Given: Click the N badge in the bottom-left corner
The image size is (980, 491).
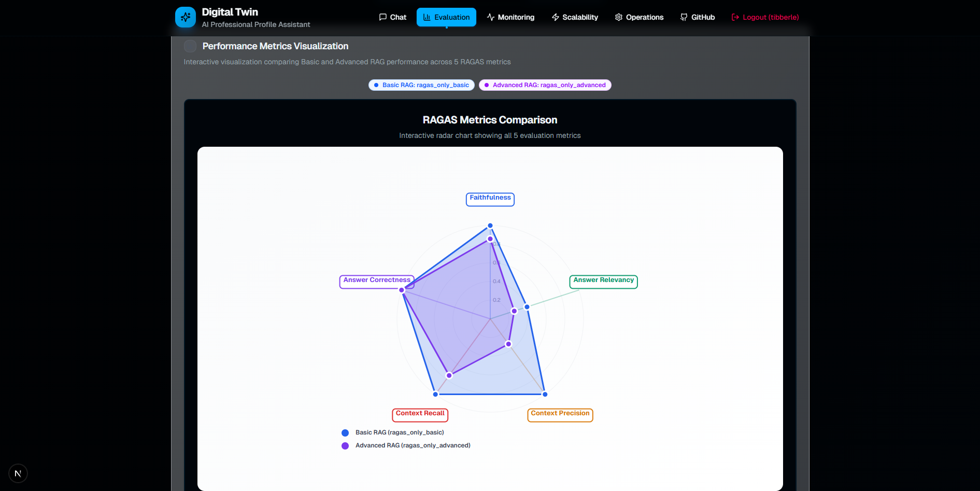Looking at the screenshot, I should coord(18,473).
